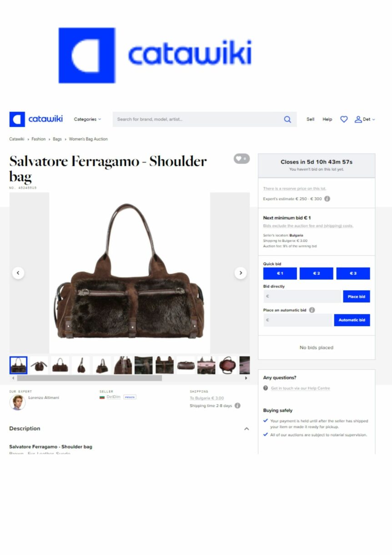
Task: Click info icon next to automatic bid label
Action: tap(312, 310)
